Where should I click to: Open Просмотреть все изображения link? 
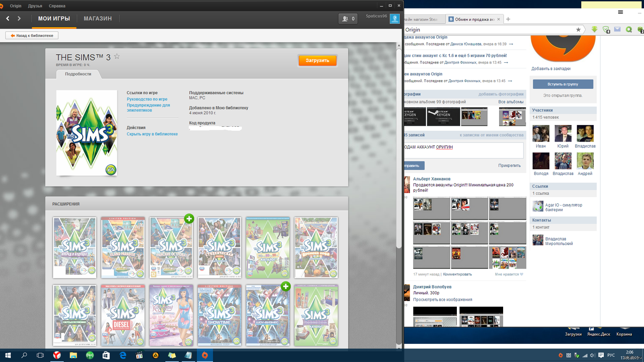pos(443,300)
